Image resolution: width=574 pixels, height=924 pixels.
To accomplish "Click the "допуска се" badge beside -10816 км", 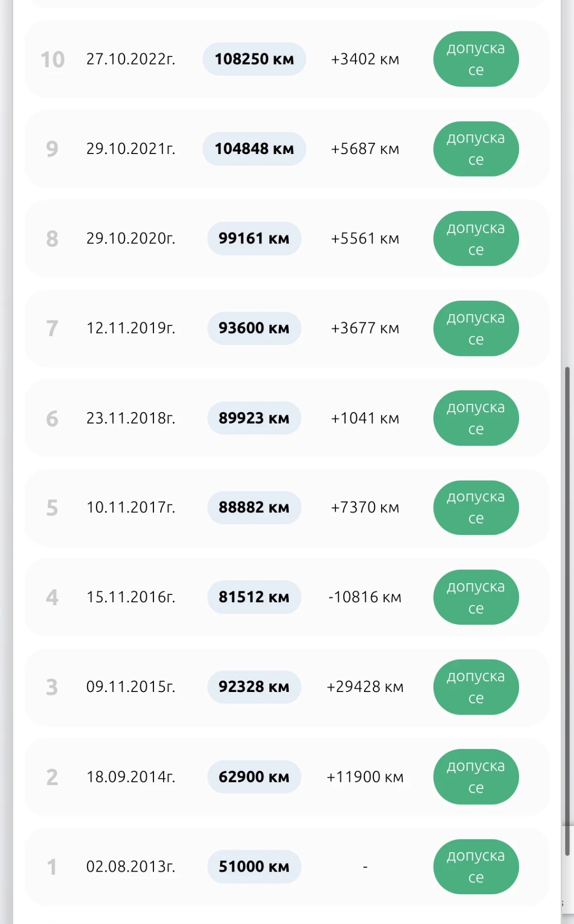I will pyautogui.click(x=476, y=597).
